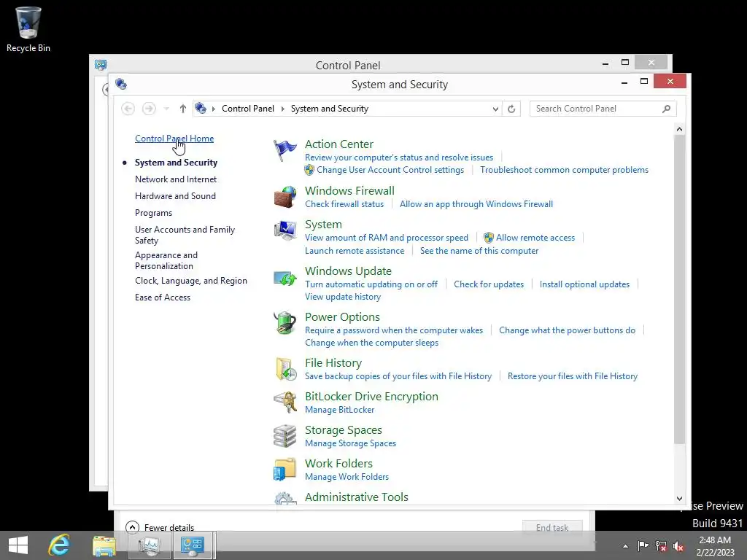747x560 pixels.
Task: Click the Forward arrow navigation button
Action: click(149, 109)
